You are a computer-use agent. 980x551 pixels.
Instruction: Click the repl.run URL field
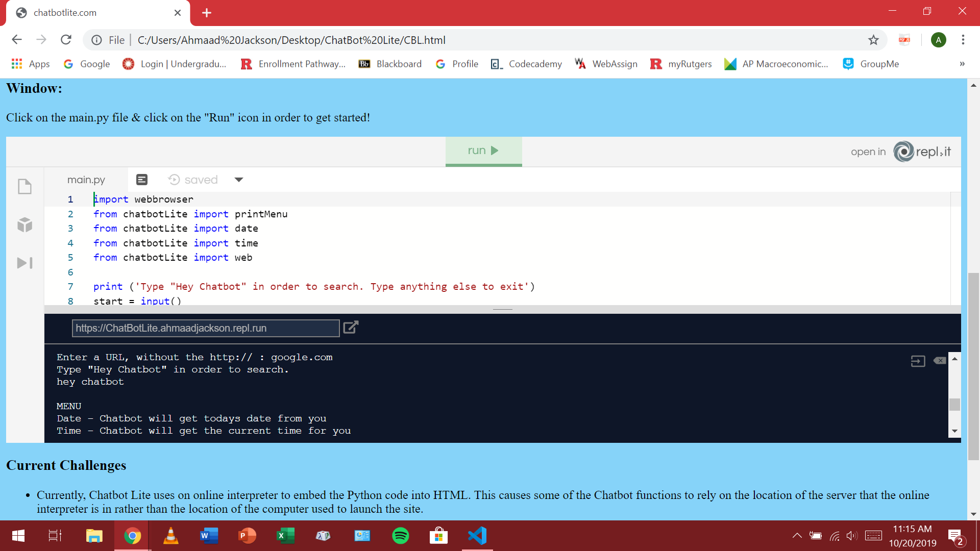click(205, 328)
